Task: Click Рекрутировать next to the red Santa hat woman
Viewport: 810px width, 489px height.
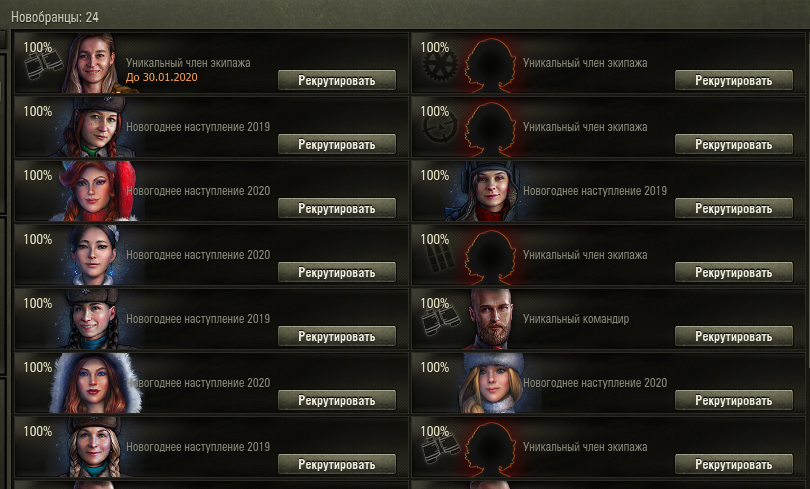Action: 337,209
